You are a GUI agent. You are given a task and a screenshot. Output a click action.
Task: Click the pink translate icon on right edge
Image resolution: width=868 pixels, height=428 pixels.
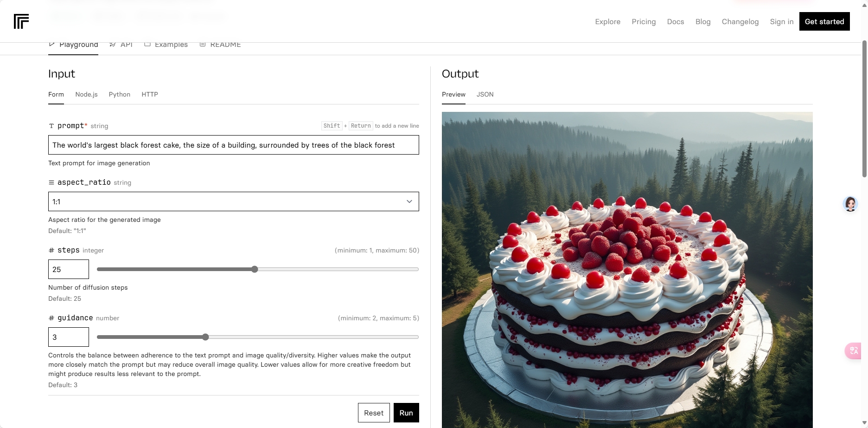click(854, 350)
